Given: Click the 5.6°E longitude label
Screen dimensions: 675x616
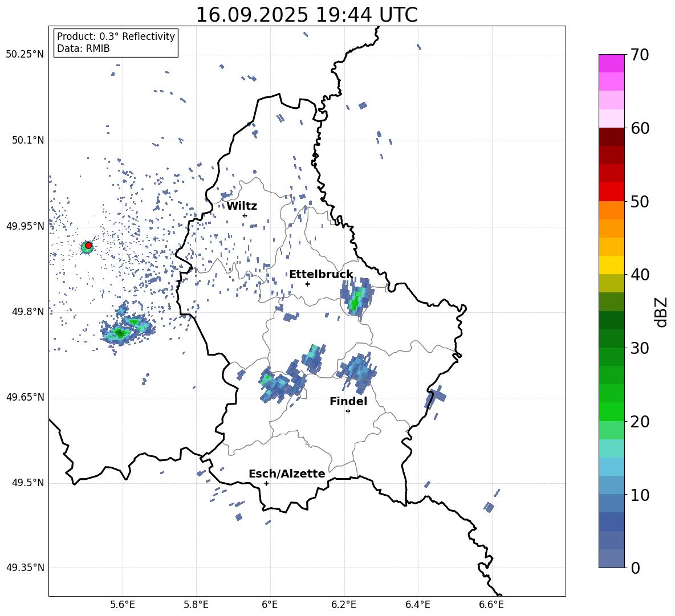Looking at the screenshot, I should coord(122,605).
